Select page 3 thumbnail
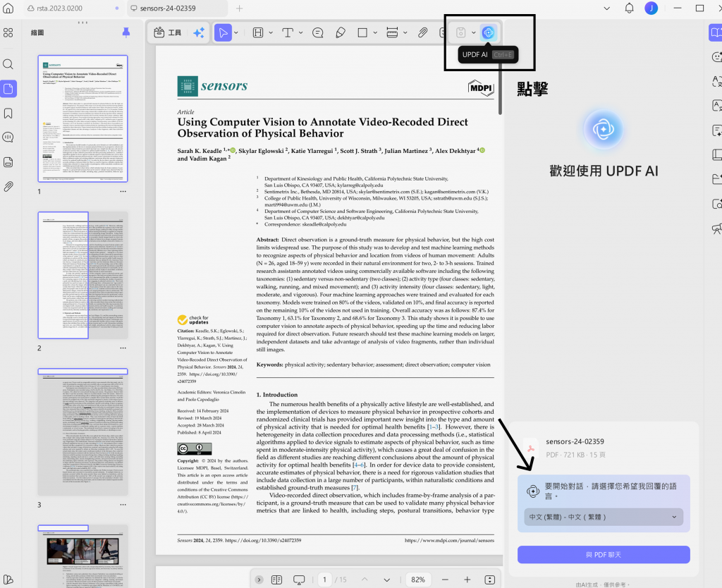This screenshot has height=588, width=722. [83, 432]
